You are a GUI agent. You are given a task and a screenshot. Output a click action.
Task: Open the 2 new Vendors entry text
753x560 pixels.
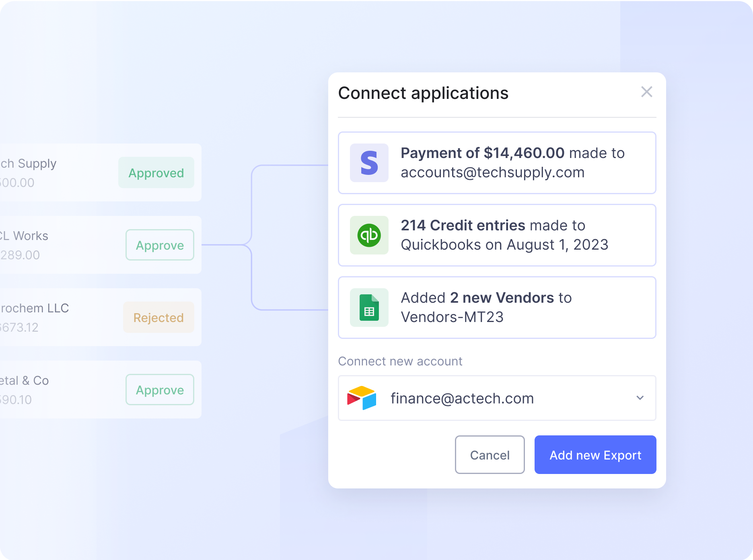(486, 308)
